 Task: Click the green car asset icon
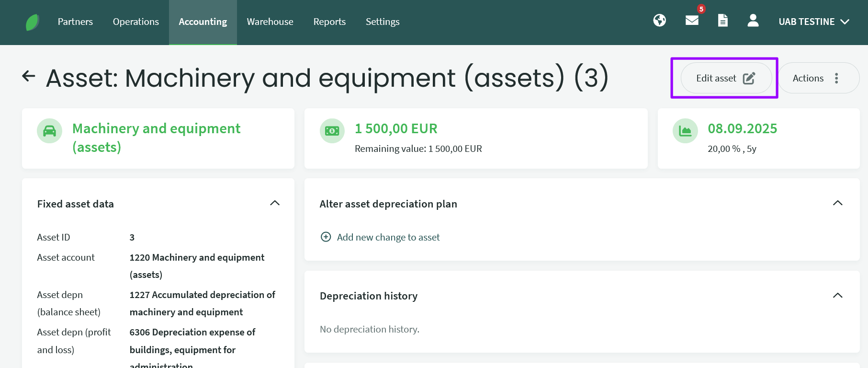[x=50, y=131]
